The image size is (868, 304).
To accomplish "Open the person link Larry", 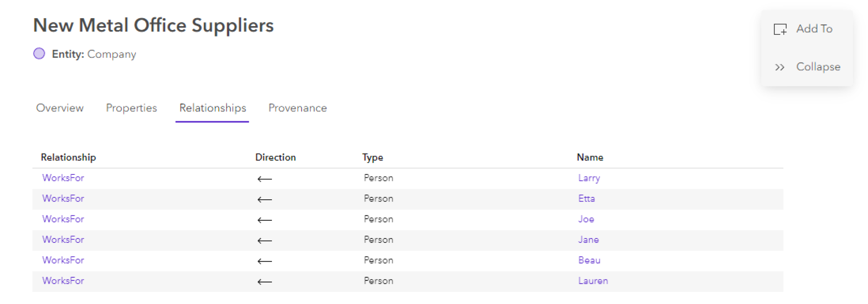I will (589, 178).
